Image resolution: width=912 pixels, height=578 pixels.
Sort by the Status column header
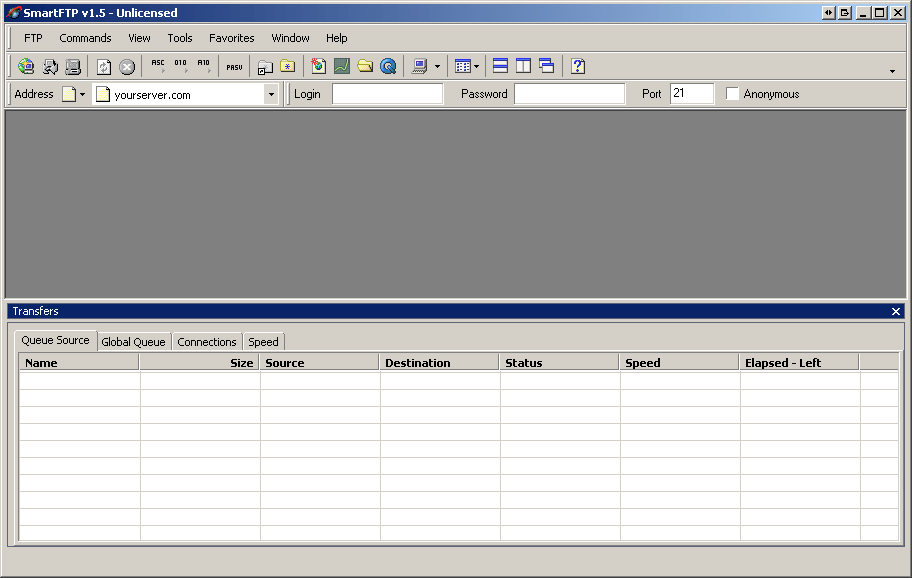click(x=560, y=363)
